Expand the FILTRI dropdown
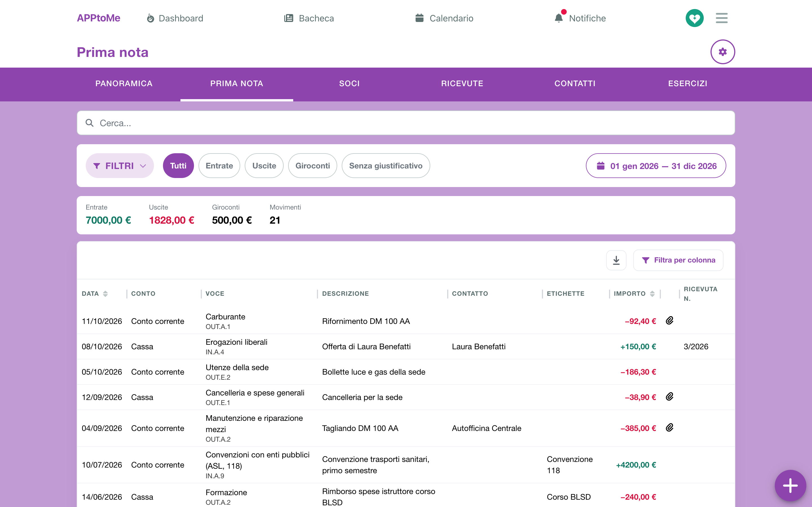Viewport: 812px width, 507px height. pyautogui.click(x=120, y=166)
